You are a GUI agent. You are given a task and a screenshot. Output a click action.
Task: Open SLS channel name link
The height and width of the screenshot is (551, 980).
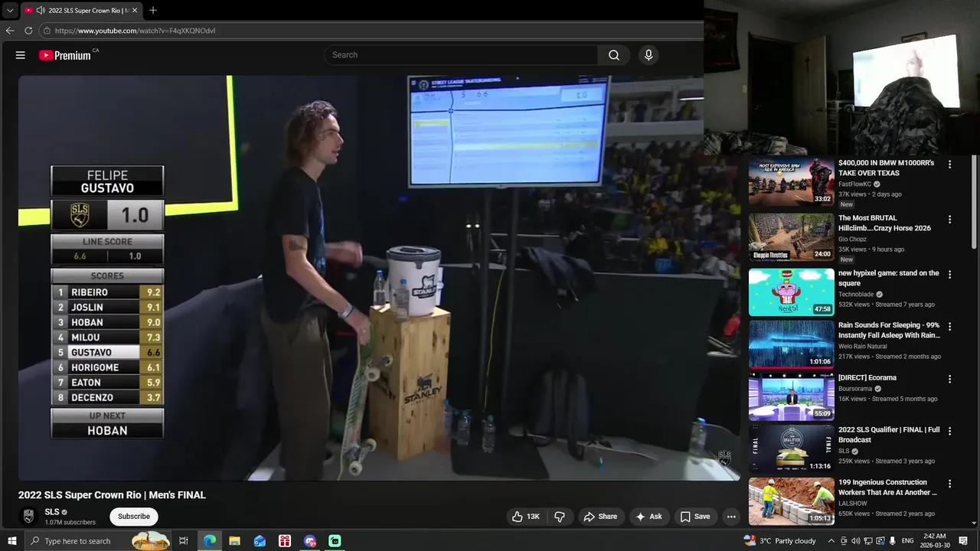52,512
